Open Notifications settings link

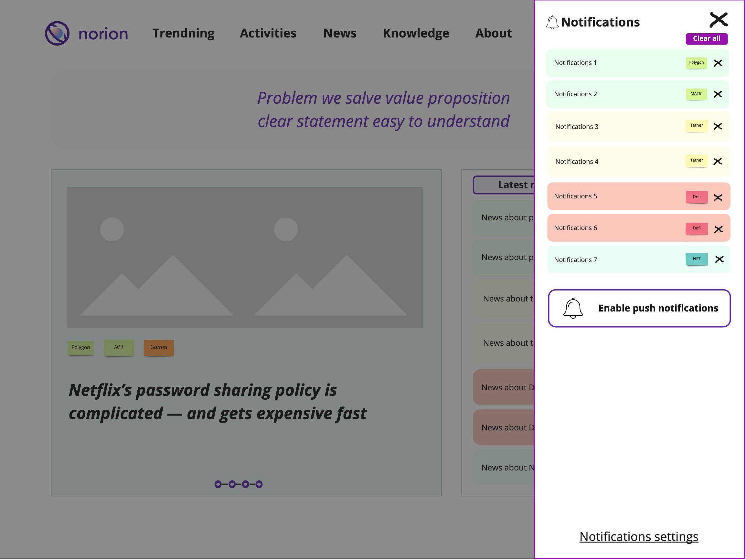coord(639,536)
